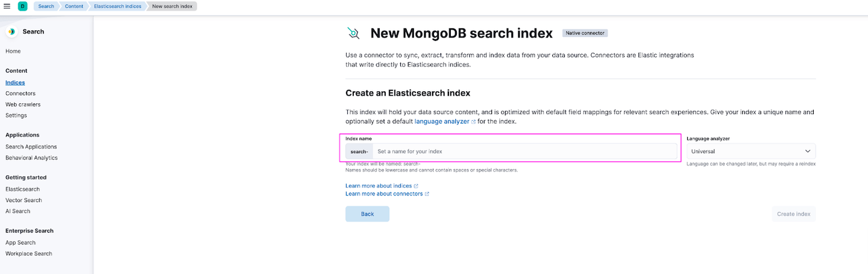Image resolution: width=868 pixels, height=274 pixels.
Task: Click the external-link icon after Learn more about connectors
Action: pyautogui.click(x=427, y=194)
